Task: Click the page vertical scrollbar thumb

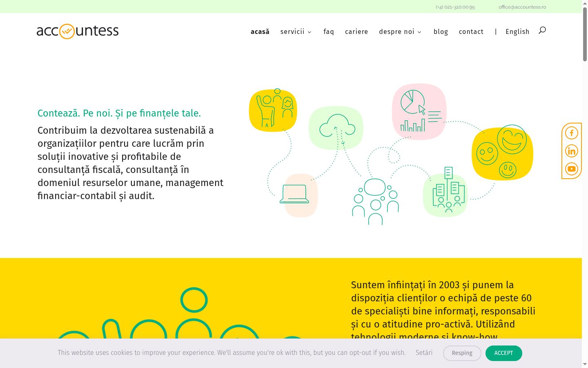Action: tap(585, 34)
